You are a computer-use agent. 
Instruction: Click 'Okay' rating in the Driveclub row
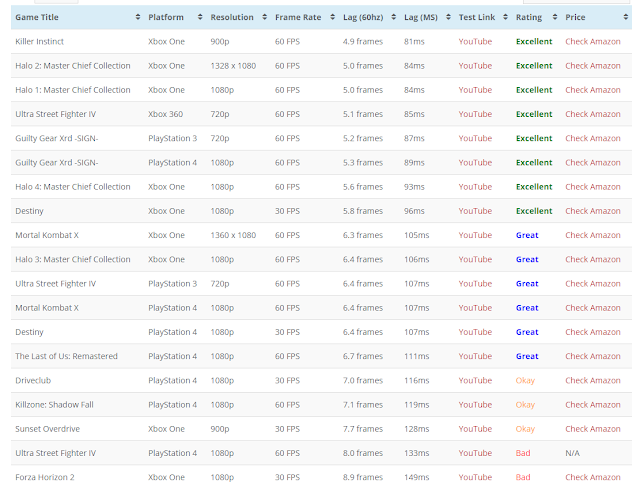pos(525,381)
